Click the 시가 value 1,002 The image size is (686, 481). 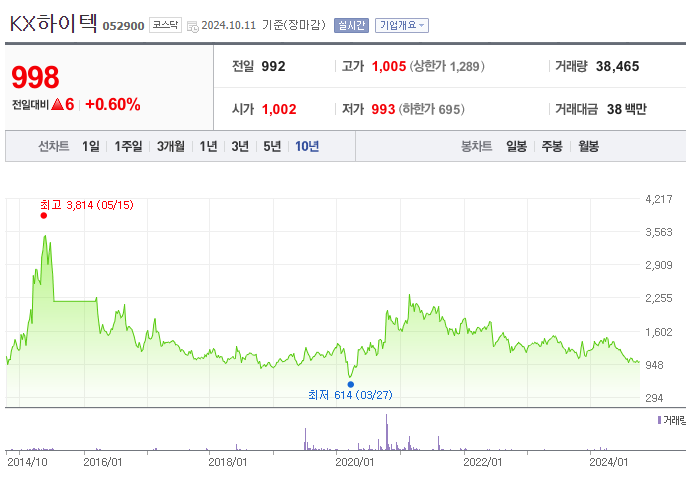(x=279, y=109)
